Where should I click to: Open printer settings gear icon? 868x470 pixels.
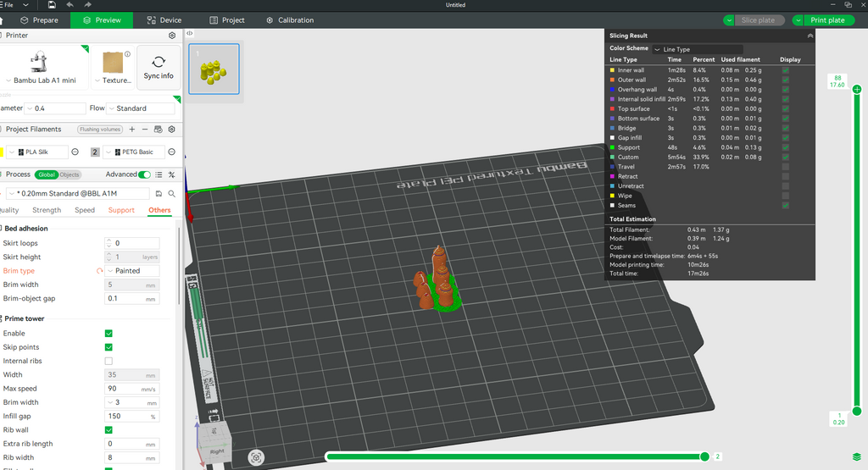tap(172, 36)
